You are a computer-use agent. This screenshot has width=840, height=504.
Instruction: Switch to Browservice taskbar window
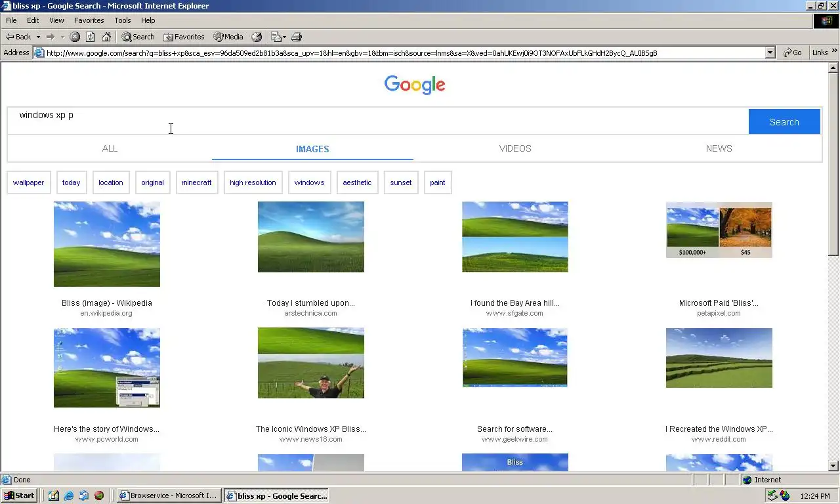169,495
